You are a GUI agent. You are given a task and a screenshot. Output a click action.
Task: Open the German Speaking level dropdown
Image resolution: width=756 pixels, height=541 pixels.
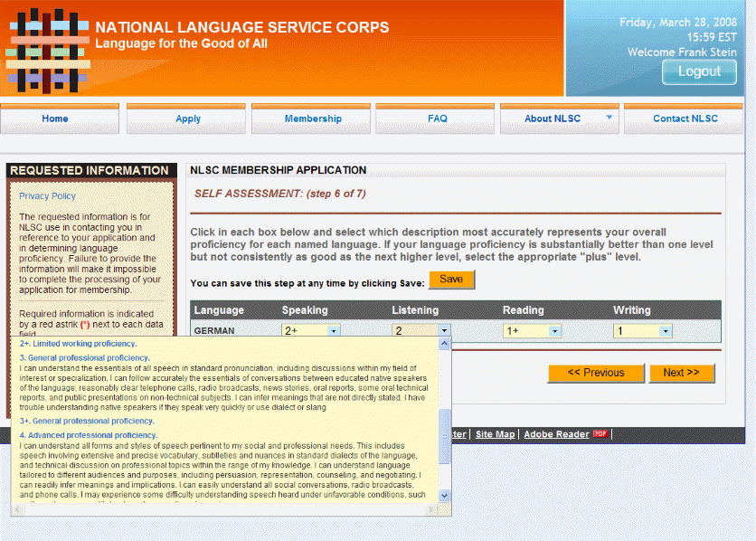(311, 331)
